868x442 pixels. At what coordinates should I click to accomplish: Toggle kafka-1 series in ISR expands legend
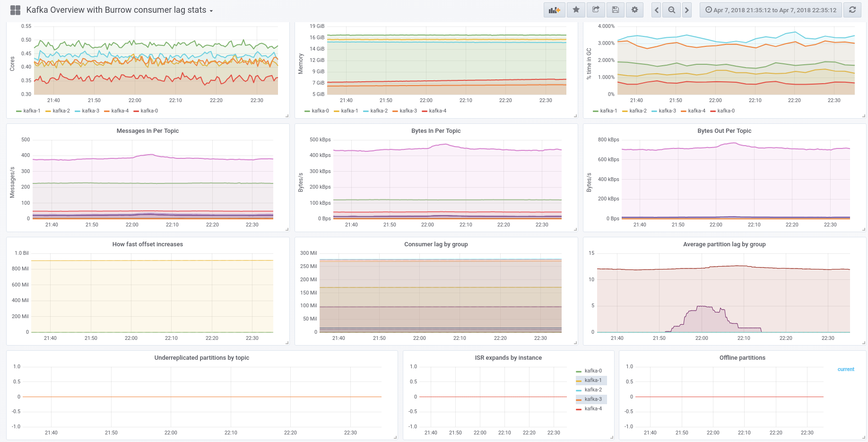pos(593,381)
